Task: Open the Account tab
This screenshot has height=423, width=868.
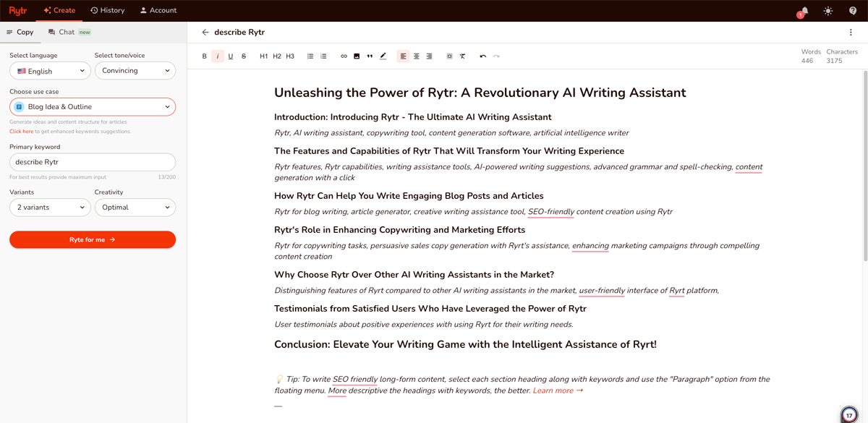Action: point(158,10)
